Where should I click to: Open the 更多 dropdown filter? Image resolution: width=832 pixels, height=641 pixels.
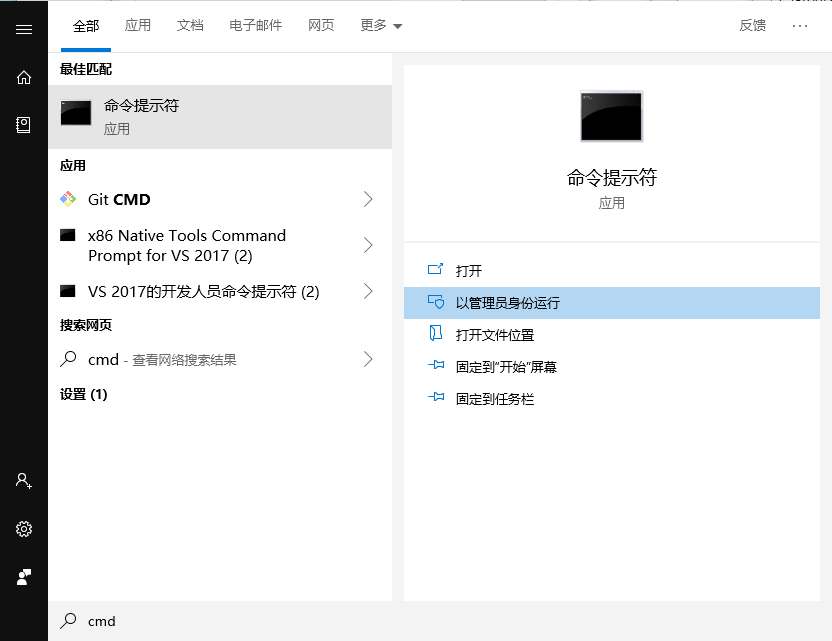[381, 25]
